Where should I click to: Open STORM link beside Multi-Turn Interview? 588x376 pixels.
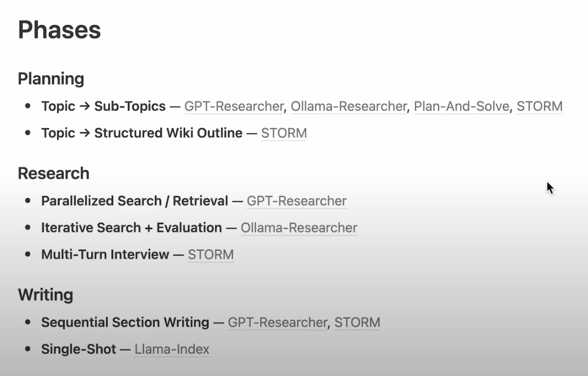pyautogui.click(x=210, y=254)
